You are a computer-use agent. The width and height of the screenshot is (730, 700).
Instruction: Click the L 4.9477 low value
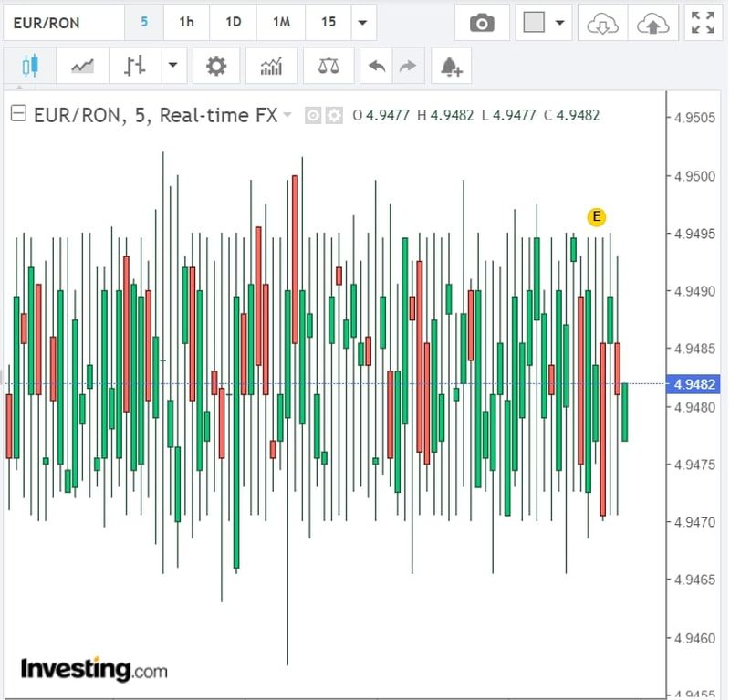[x=509, y=115]
